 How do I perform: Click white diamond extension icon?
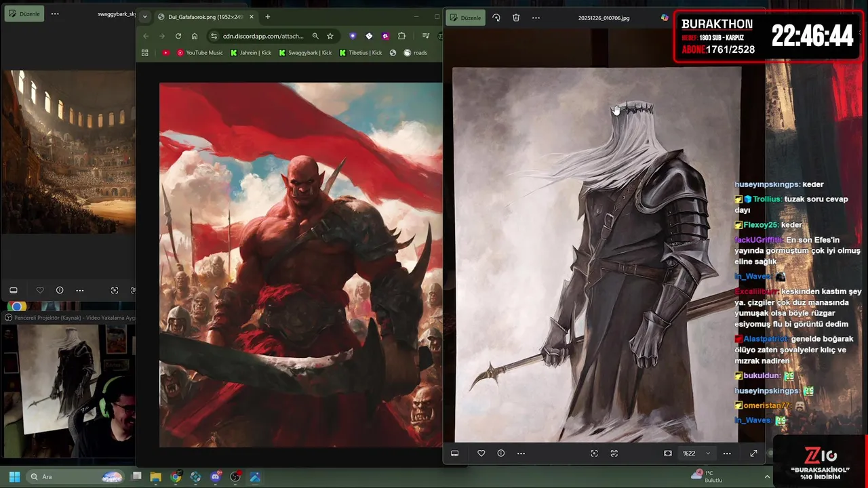point(369,36)
